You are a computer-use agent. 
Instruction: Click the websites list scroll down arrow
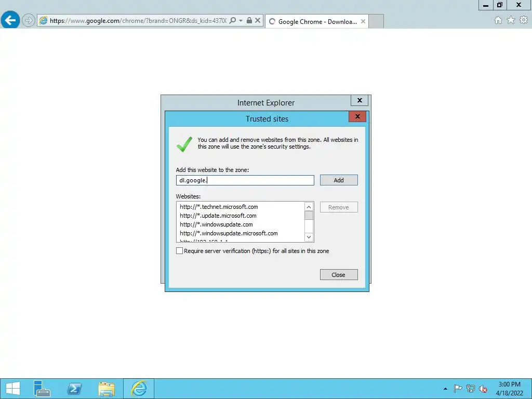pyautogui.click(x=309, y=237)
